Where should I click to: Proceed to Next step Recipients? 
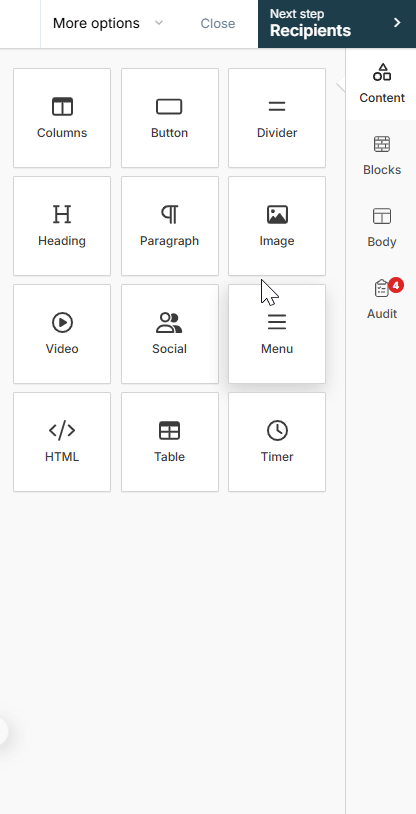coord(337,24)
